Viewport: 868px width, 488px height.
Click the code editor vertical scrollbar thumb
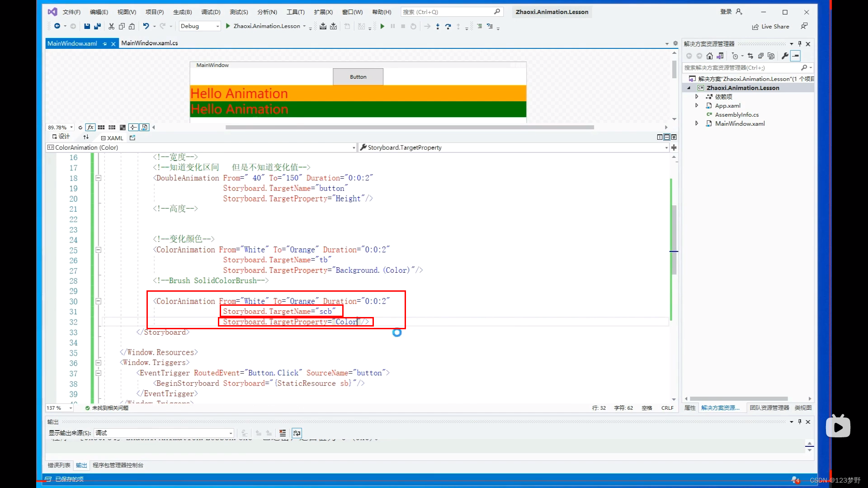pyautogui.click(x=674, y=240)
